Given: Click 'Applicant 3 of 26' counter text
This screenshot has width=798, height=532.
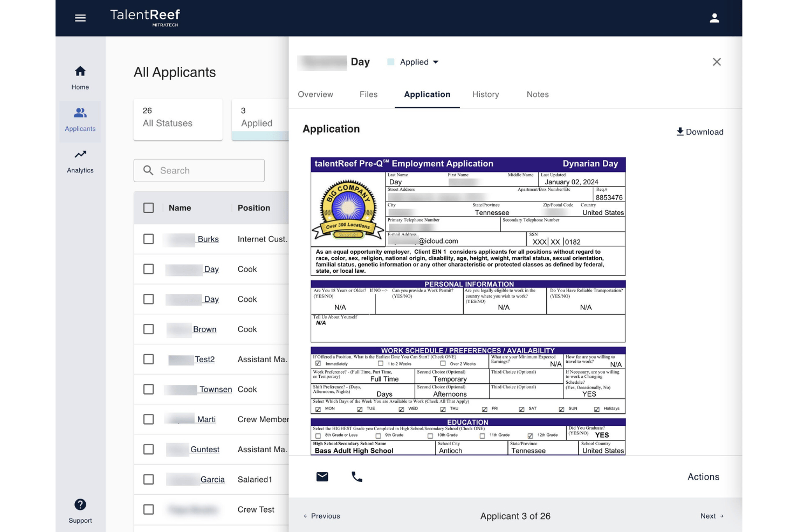Looking at the screenshot, I should 515,516.
